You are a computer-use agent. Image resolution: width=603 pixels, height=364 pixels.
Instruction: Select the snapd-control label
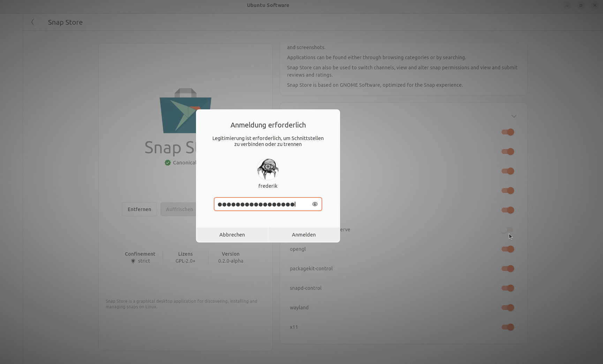306,288
